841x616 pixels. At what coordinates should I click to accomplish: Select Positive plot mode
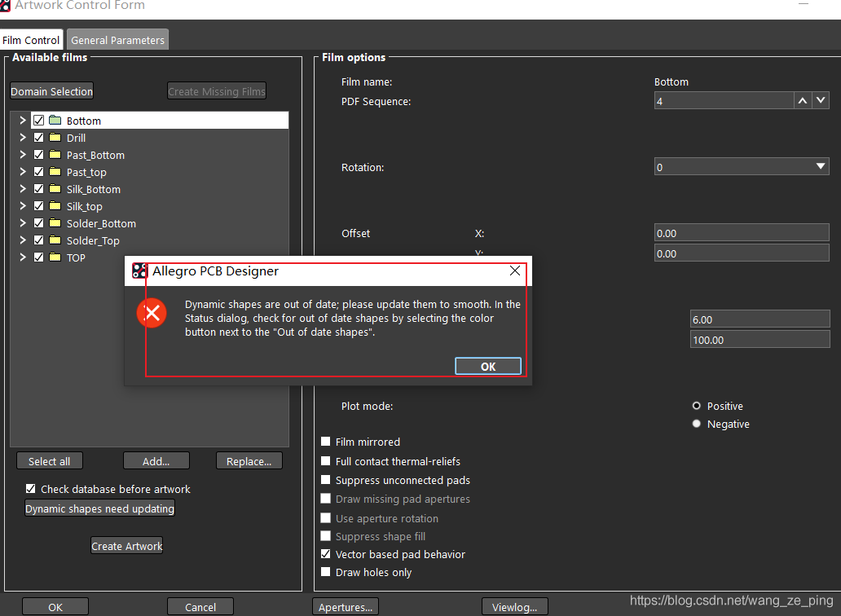point(696,406)
